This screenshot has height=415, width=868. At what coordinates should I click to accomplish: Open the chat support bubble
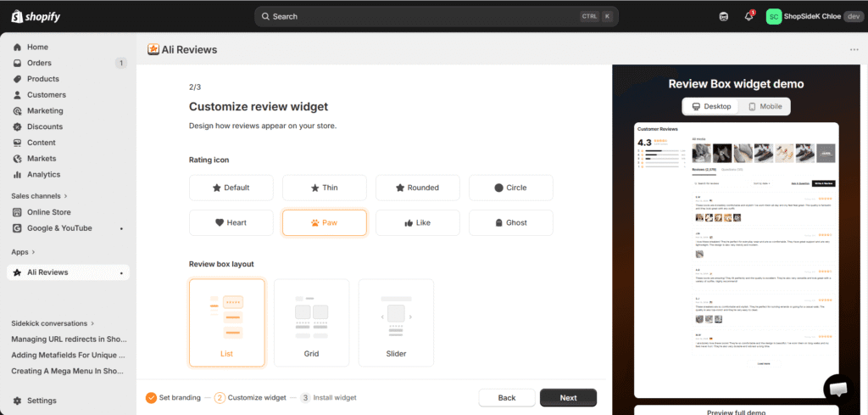(x=838, y=390)
